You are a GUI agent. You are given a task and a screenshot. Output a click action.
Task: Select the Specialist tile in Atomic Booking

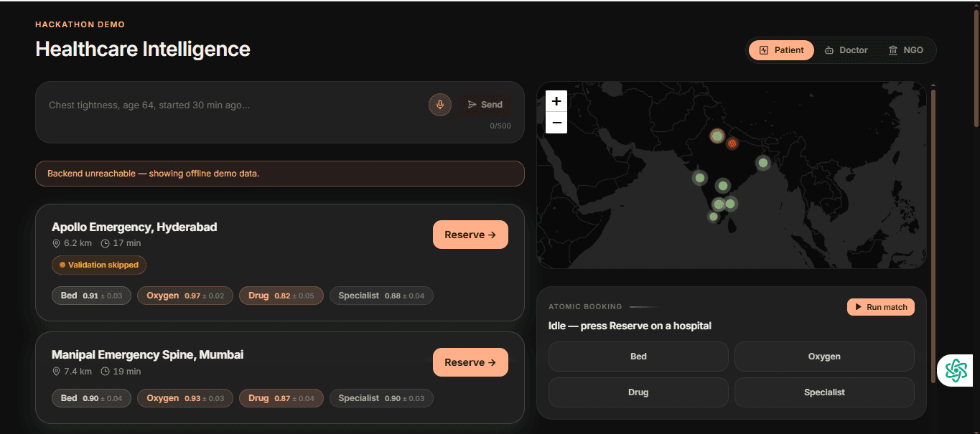coord(824,392)
